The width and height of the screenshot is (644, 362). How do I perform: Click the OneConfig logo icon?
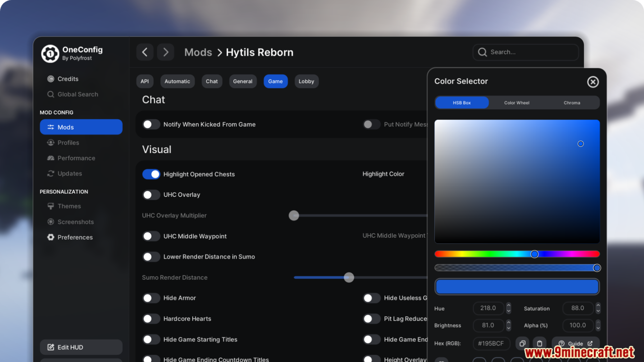coord(50,54)
